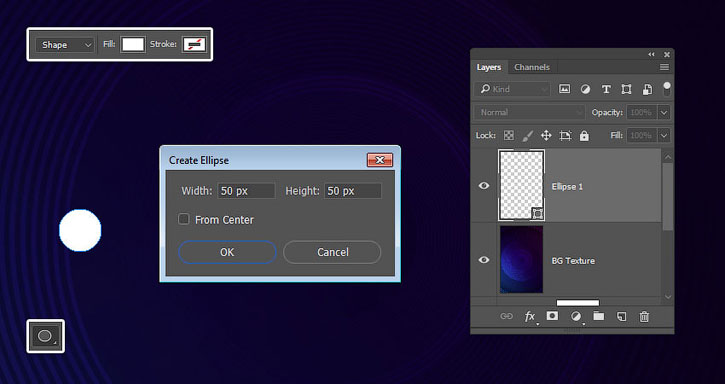Screen dimensions: 725x384
Task: Click the Ellipse 1 layer name
Action: (567, 186)
